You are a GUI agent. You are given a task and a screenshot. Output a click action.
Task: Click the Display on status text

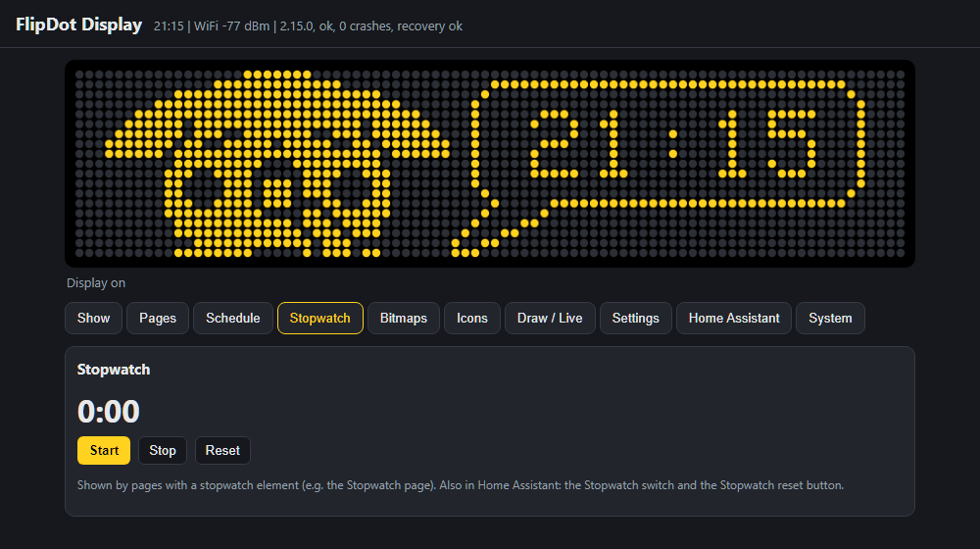(x=96, y=282)
